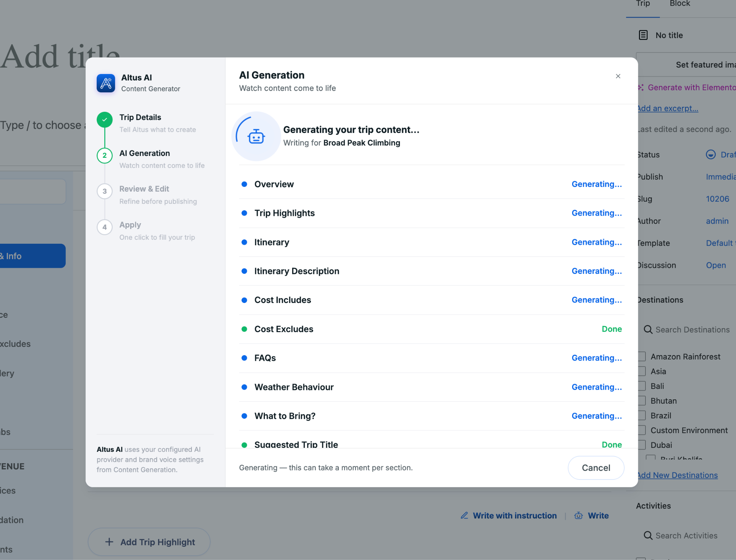
Task: Check the Dubai destination
Action: (x=641, y=445)
